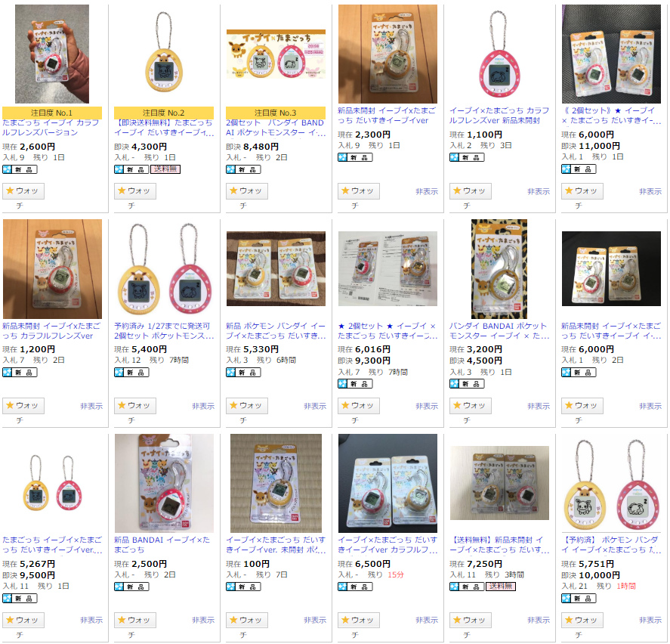Screen dimensions: 670x644
Task: Open the 2個セット バンダイ listing title
Action: [x=276, y=128]
